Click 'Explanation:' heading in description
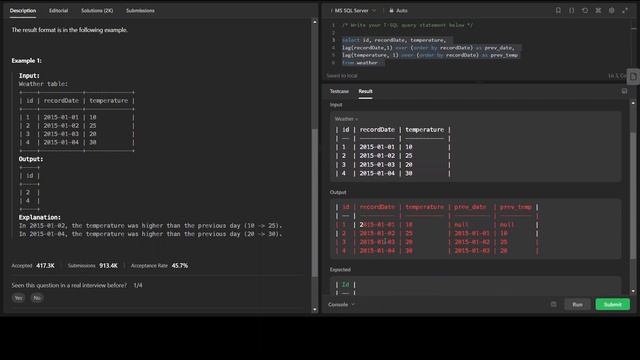The image size is (640, 360). [x=40, y=217]
